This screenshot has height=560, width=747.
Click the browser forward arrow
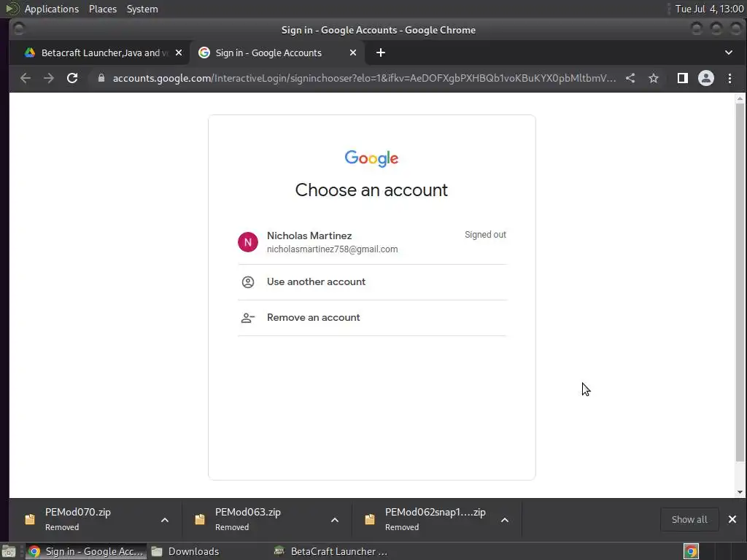tap(49, 78)
